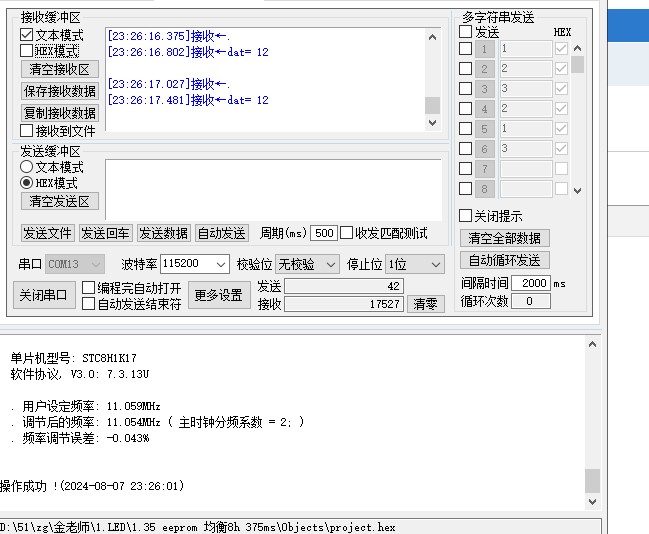
Task: Click the project.hex file path field
Action: 300,527
